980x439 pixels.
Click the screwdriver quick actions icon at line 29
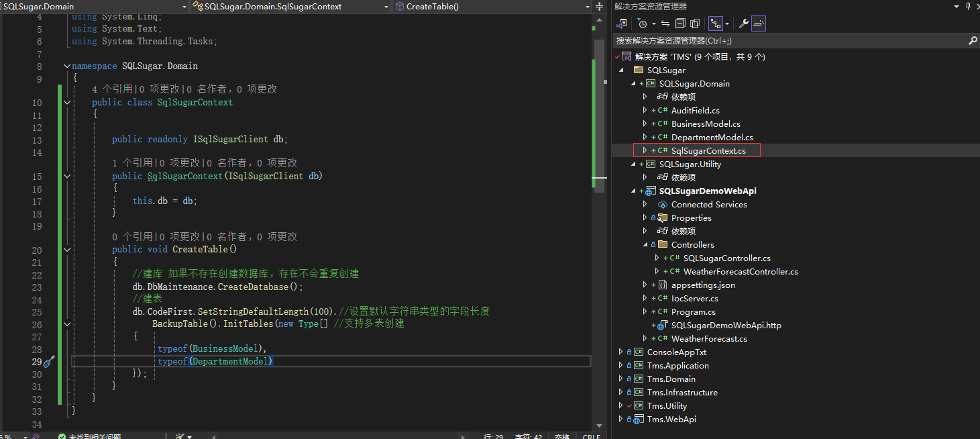click(x=48, y=361)
